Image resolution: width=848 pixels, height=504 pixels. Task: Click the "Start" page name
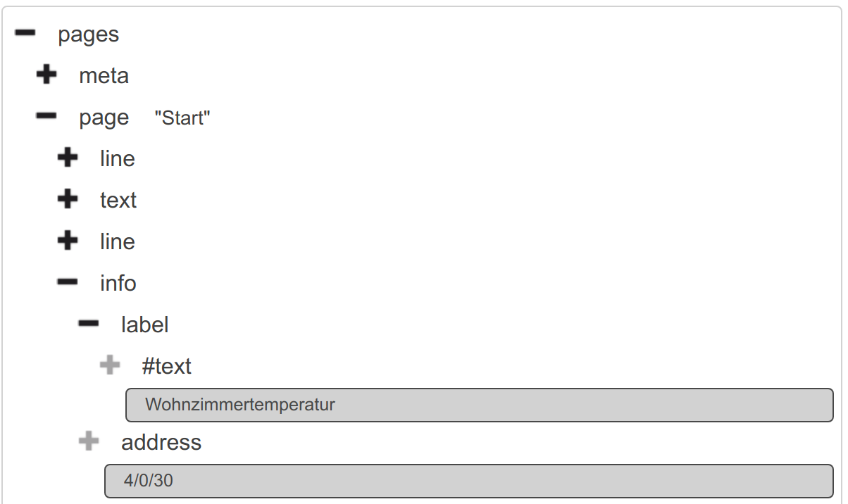[182, 118]
